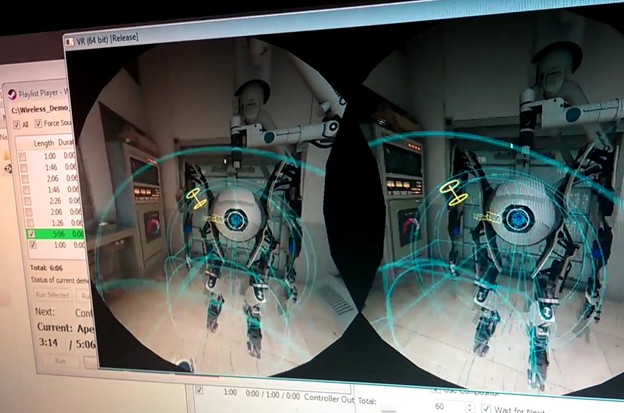
Task: Sort by the Length column header
Action: click(46, 143)
